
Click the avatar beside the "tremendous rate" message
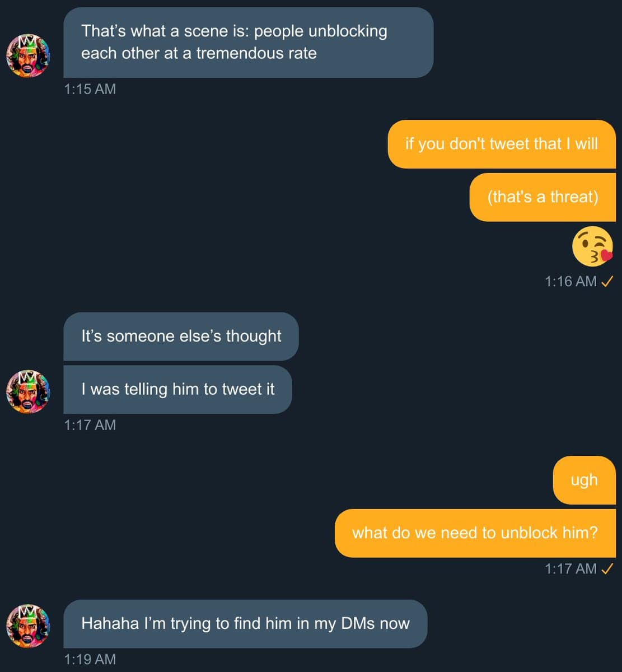click(x=28, y=56)
